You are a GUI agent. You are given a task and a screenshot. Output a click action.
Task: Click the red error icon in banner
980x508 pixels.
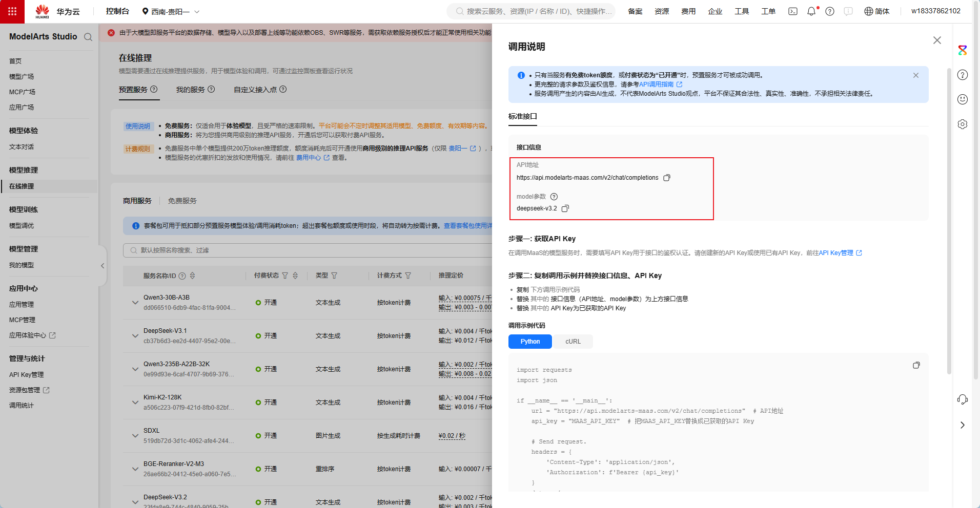[x=111, y=32]
